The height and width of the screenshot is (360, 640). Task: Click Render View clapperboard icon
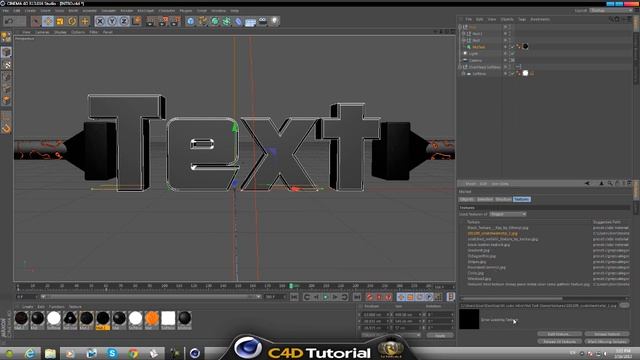click(x=150, y=21)
